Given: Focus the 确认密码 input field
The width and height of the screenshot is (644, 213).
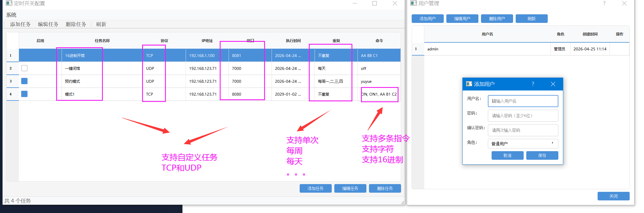Looking at the screenshot, I should click(523, 130).
